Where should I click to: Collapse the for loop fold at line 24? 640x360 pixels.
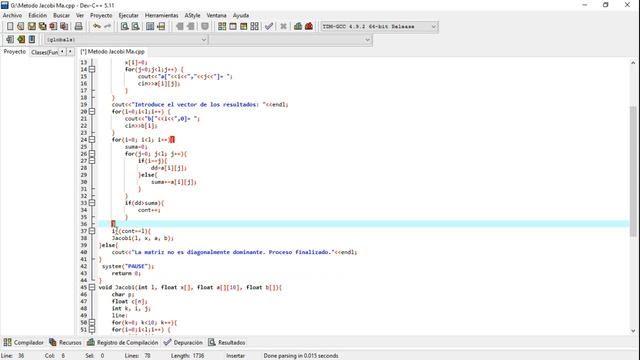92,140
